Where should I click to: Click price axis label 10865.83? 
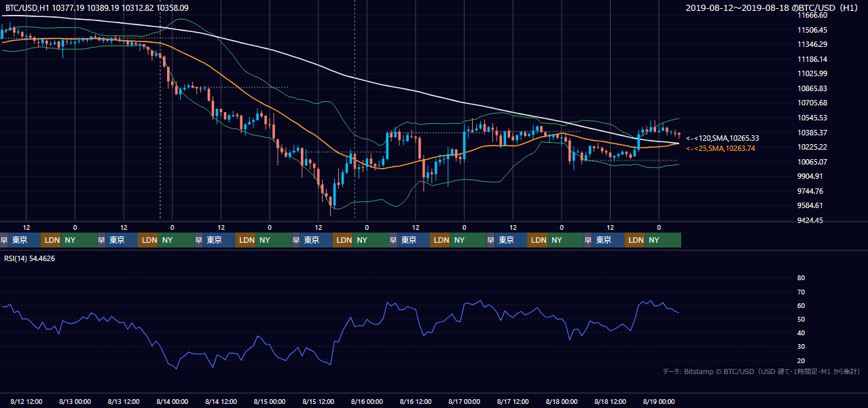pyautogui.click(x=812, y=88)
